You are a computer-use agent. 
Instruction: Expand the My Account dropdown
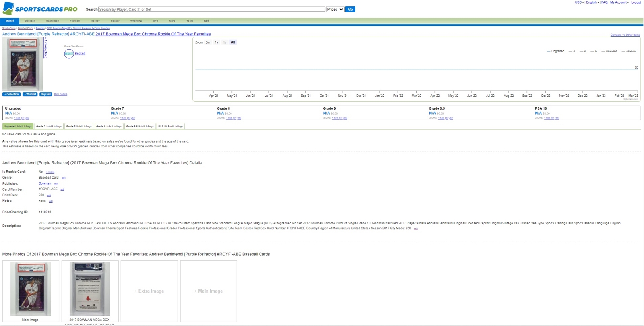click(619, 2)
